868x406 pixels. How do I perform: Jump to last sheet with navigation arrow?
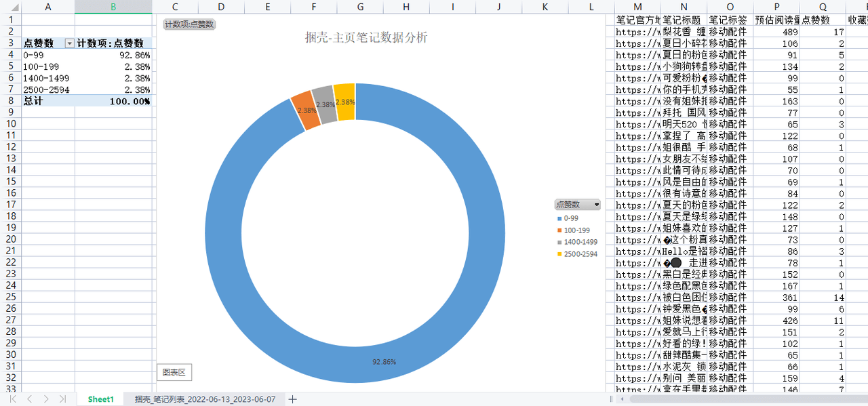[62, 399]
